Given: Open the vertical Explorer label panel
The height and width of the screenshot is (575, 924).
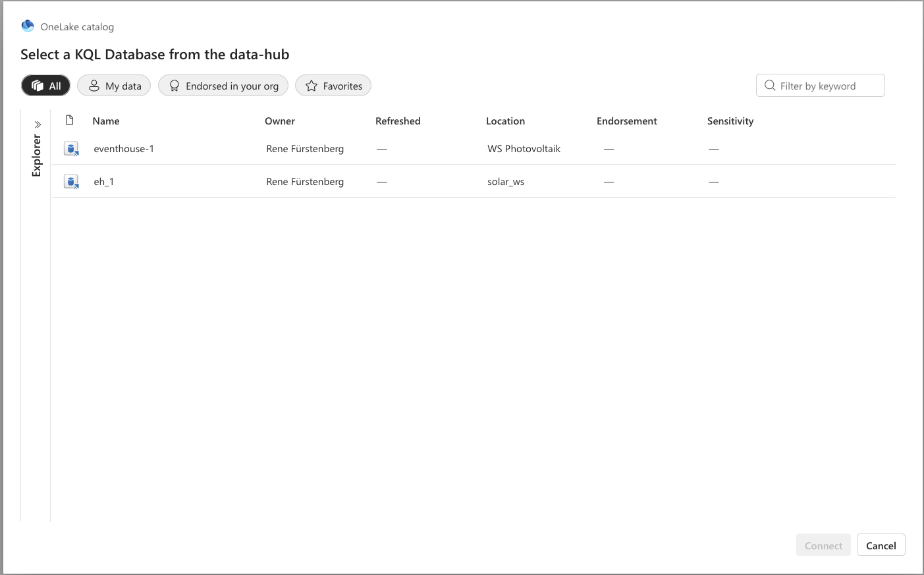Looking at the screenshot, I should [36, 156].
